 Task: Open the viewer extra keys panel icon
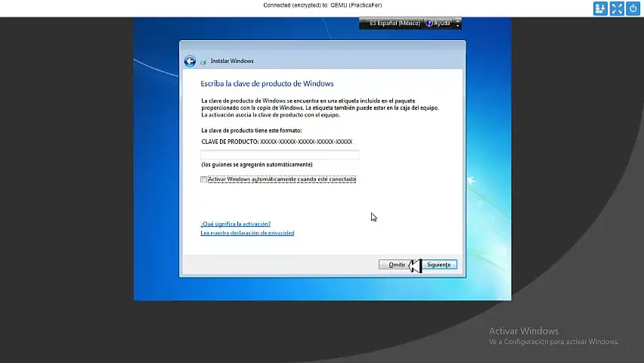[600, 8]
